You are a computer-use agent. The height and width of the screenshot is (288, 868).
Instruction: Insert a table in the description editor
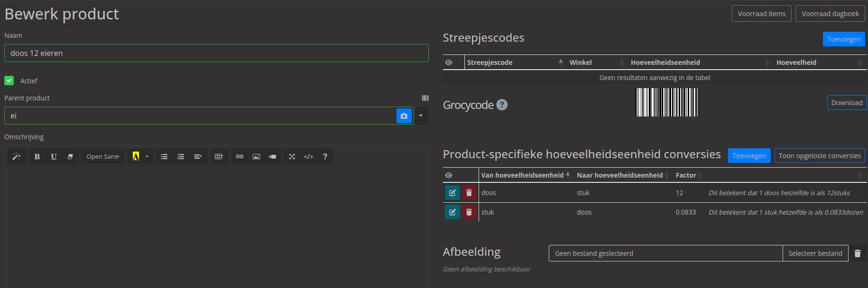coord(219,157)
